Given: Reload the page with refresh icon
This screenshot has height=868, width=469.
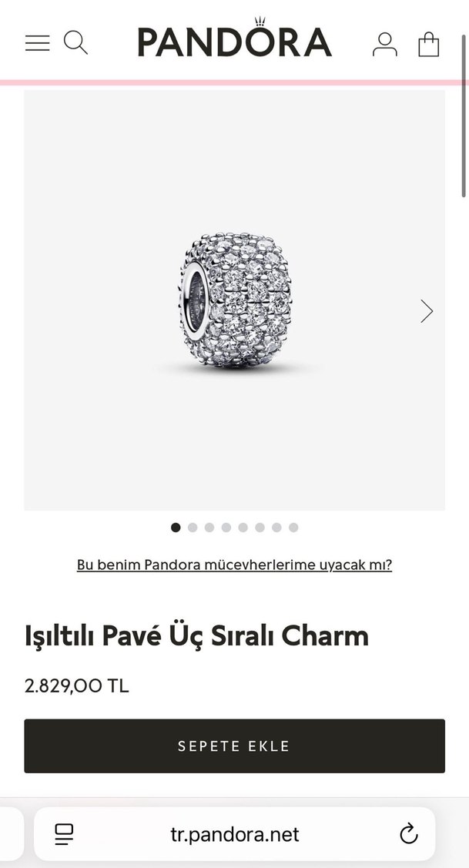Looking at the screenshot, I should 409,833.
